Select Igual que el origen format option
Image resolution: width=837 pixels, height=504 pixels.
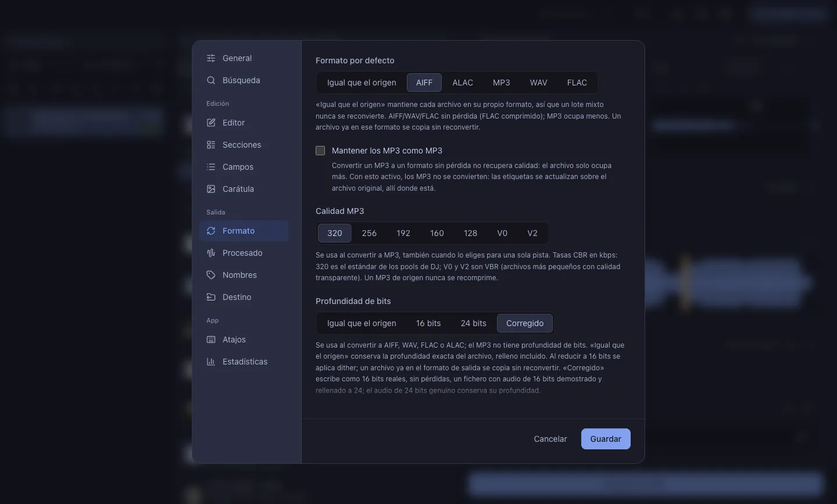362,83
